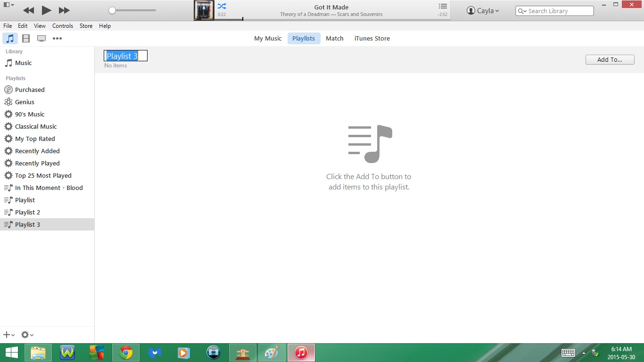Open the File menu
Viewport: 644px width, 362px height.
pyautogui.click(x=8, y=26)
